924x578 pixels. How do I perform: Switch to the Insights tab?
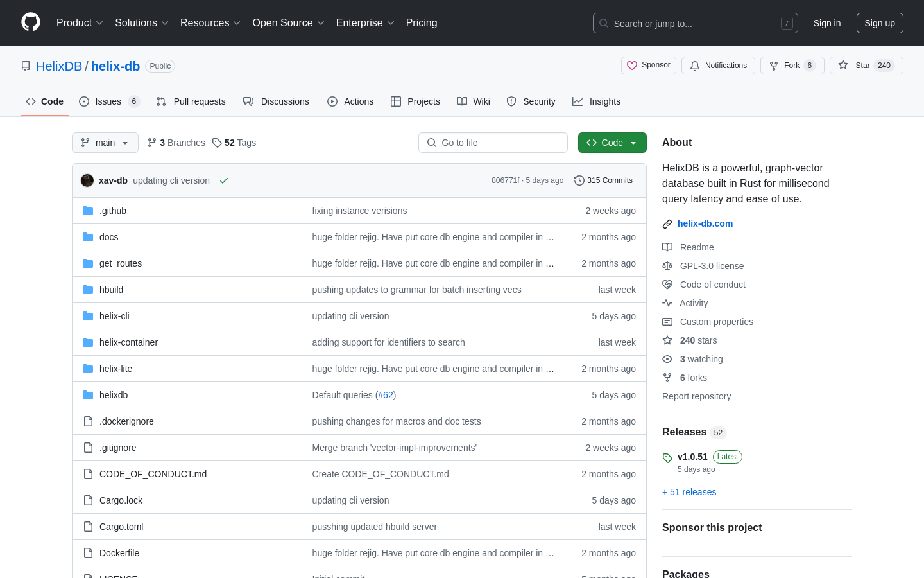pos(597,101)
